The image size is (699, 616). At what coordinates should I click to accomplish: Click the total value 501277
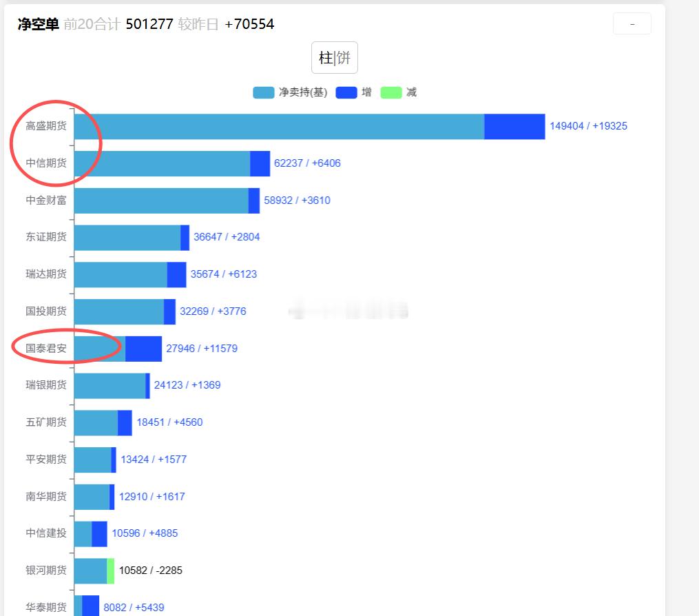click(149, 24)
